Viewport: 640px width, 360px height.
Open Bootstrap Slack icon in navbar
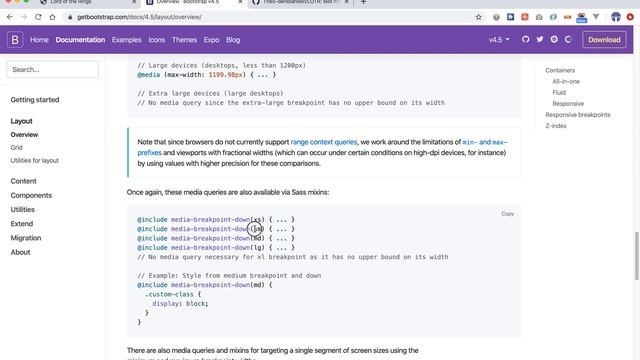tap(554, 39)
